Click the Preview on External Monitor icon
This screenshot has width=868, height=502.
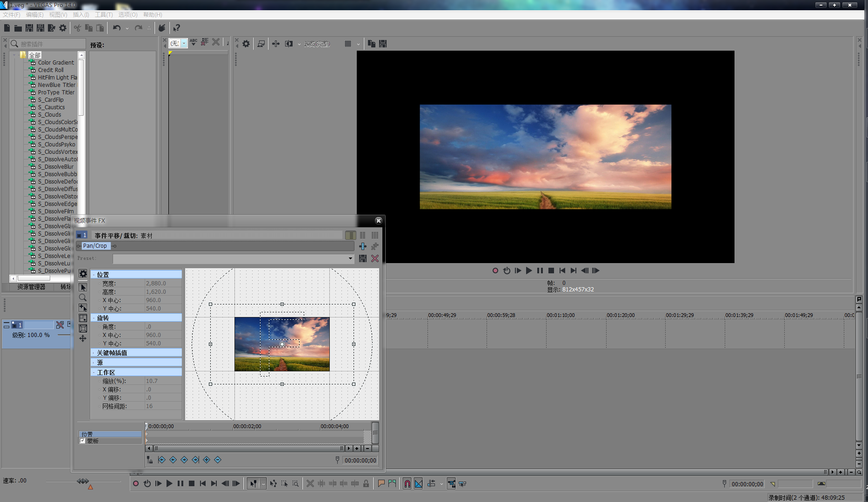coord(261,44)
